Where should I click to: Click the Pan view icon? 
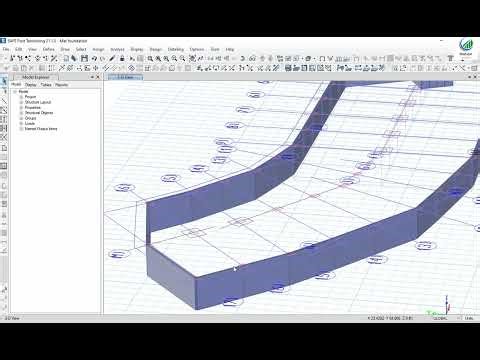click(192, 58)
